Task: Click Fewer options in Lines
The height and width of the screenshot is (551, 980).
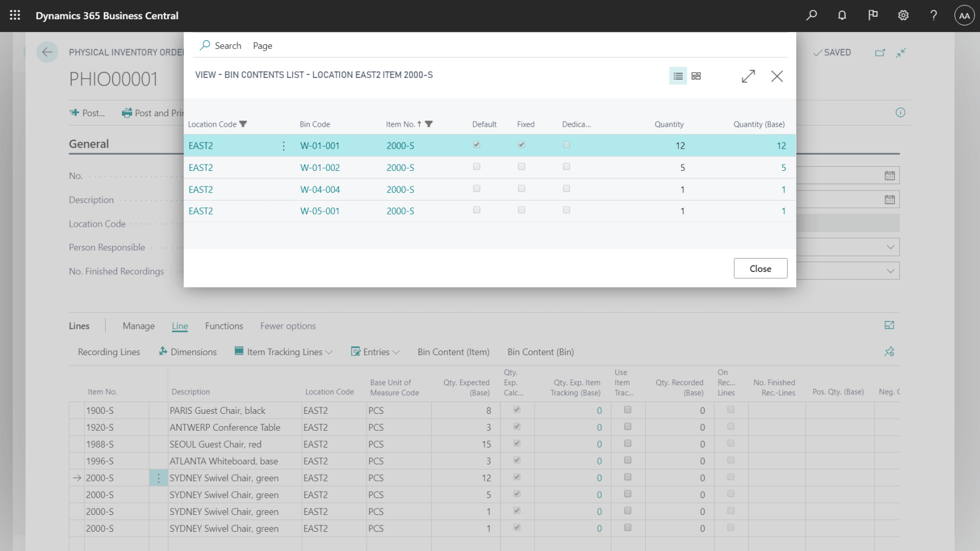Action: click(288, 326)
